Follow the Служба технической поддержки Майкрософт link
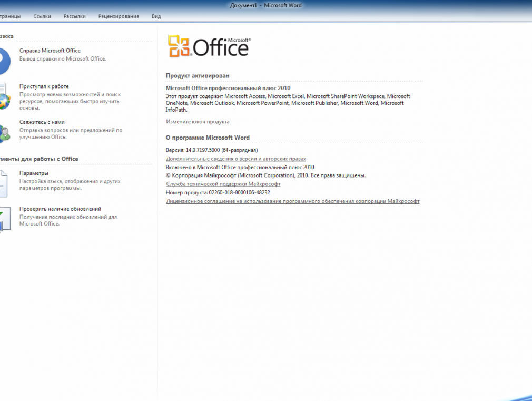 pyautogui.click(x=223, y=184)
